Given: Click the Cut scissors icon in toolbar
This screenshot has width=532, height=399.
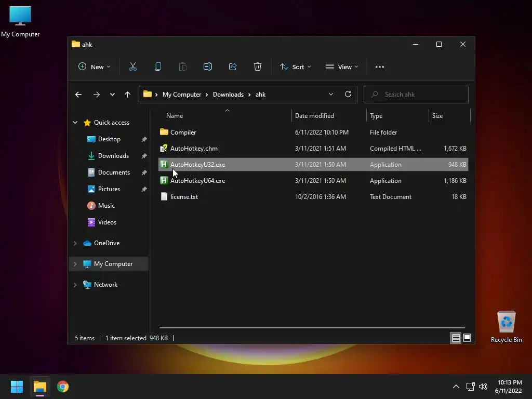Looking at the screenshot, I should point(132,67).
